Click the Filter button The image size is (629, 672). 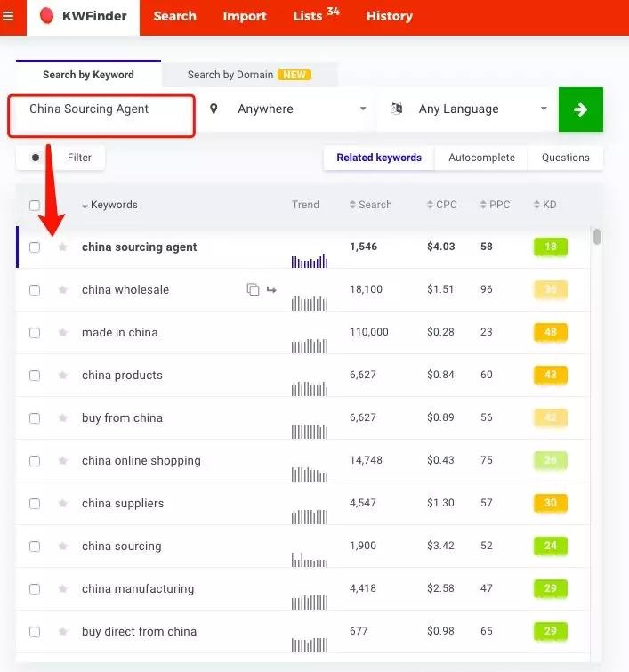61,158
